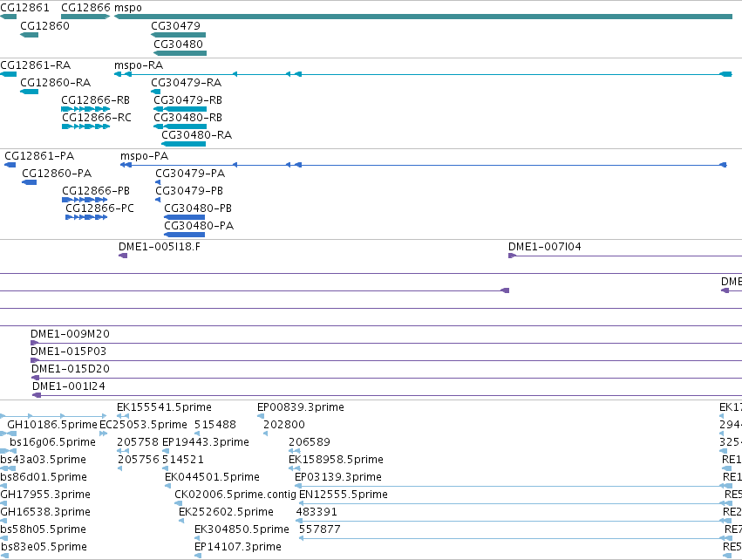Open the CG30480-PA protein label
The width and height of the screenshot is (742, 560).
(x=199, y=226)
